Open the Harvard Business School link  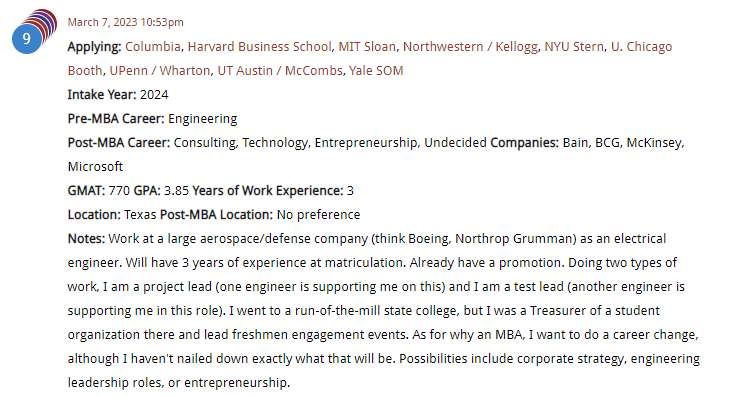click(x=259, y=47)
